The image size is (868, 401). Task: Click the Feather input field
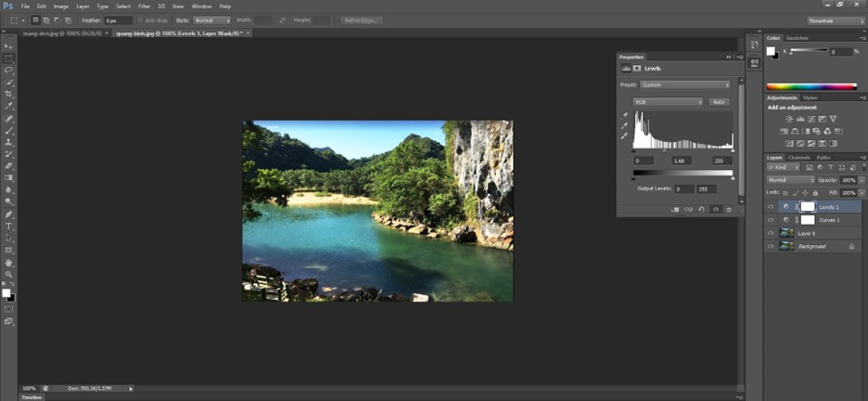click(119, 20)
